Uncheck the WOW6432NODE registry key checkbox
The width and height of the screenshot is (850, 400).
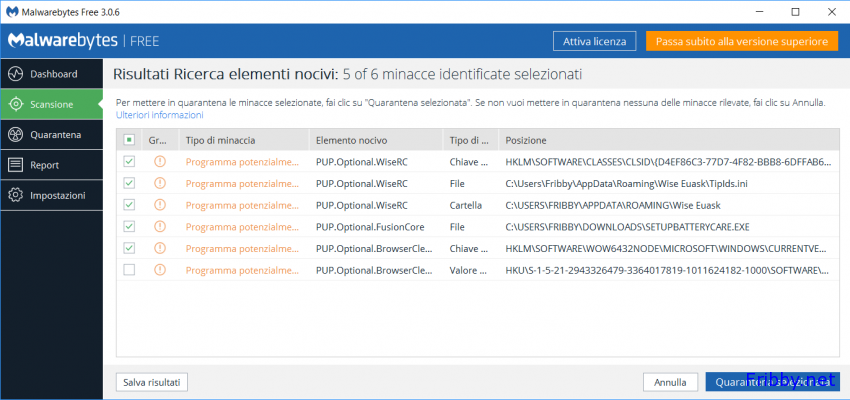coord(129,248)
